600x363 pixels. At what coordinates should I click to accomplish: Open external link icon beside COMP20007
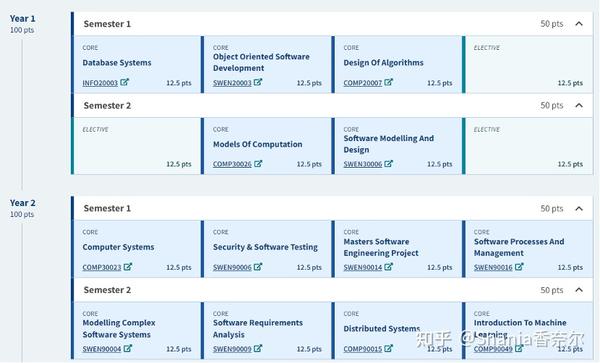pos(388,82)
